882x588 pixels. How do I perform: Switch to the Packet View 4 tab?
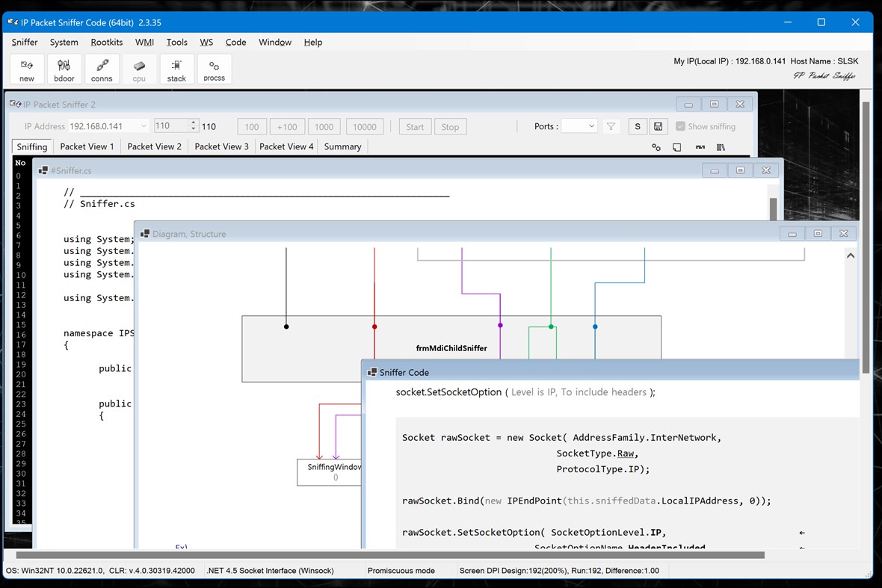[x=286, y=146]
